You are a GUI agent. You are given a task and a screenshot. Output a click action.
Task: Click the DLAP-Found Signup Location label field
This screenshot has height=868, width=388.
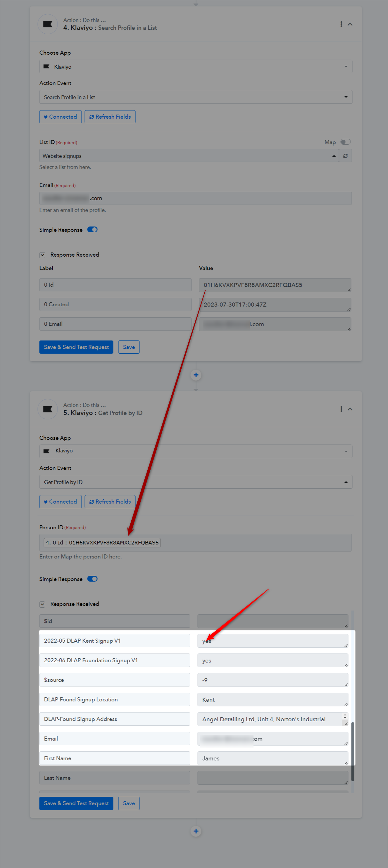(x=115, y=699)
